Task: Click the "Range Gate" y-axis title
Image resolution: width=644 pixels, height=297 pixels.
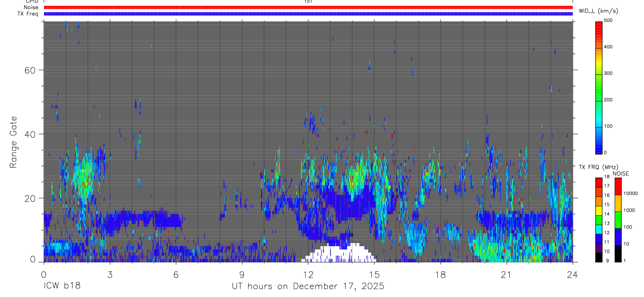Action: [13, 141]
